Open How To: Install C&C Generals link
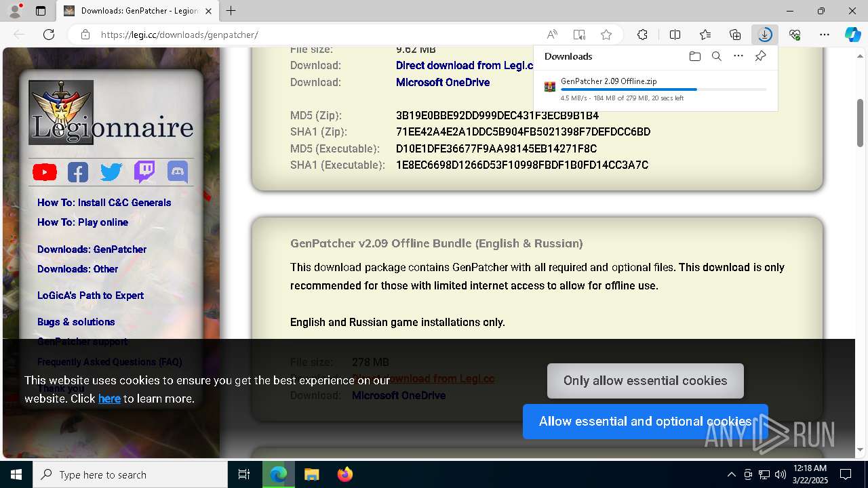The height and width of the screenshot is (488, 868). (x=104, y=203)
